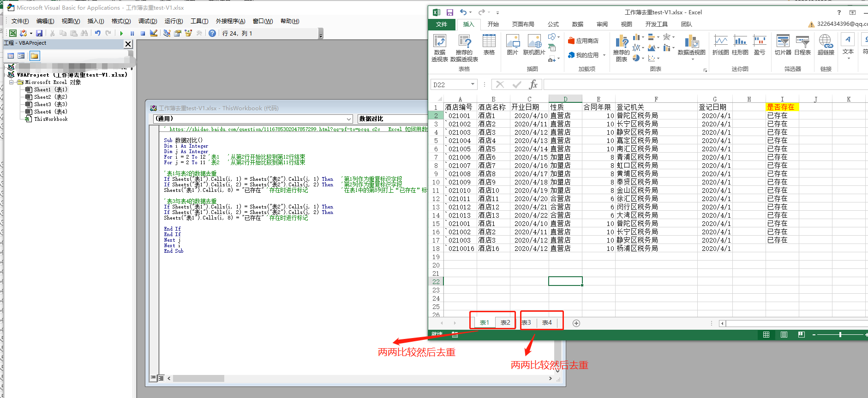Image resolution: width=868 pixels, height=398 pixels.
Task: Open the 工具(T) menu in VBA editor
Action: point(199,21)
